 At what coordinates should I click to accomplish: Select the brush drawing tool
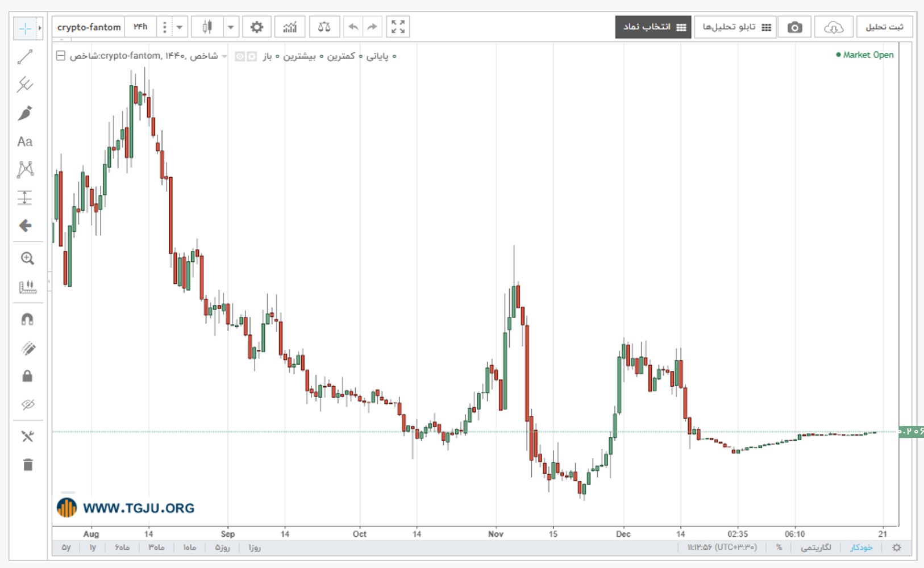pos(25,113)
